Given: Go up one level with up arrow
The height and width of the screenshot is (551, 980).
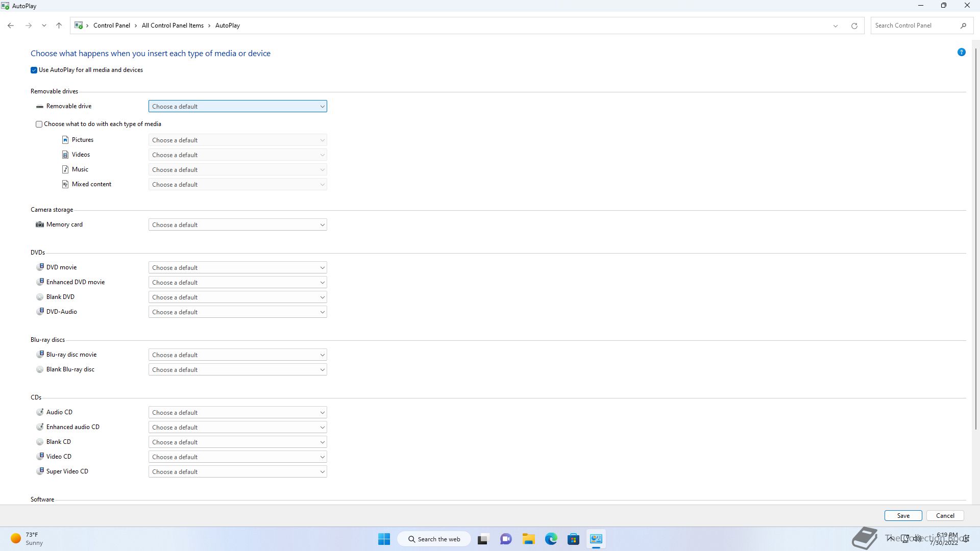Looking at the screenshot, I should (x=59, y=26).
